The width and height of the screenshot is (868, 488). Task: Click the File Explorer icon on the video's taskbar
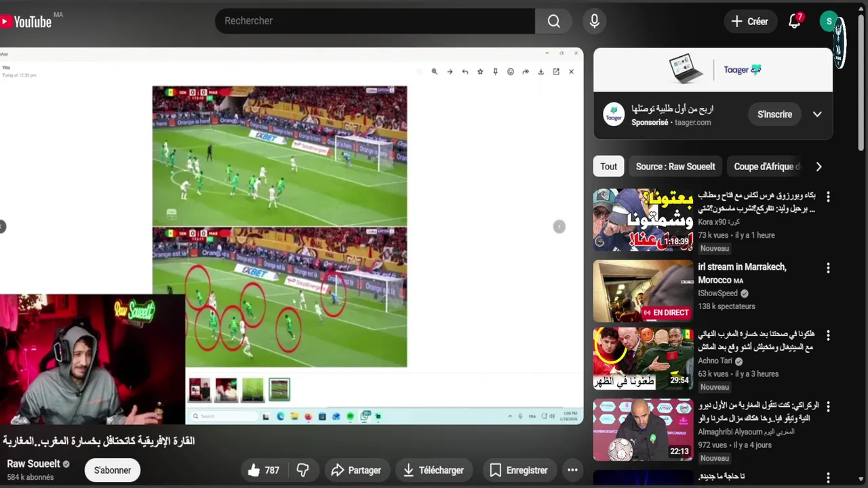[294, 416]
